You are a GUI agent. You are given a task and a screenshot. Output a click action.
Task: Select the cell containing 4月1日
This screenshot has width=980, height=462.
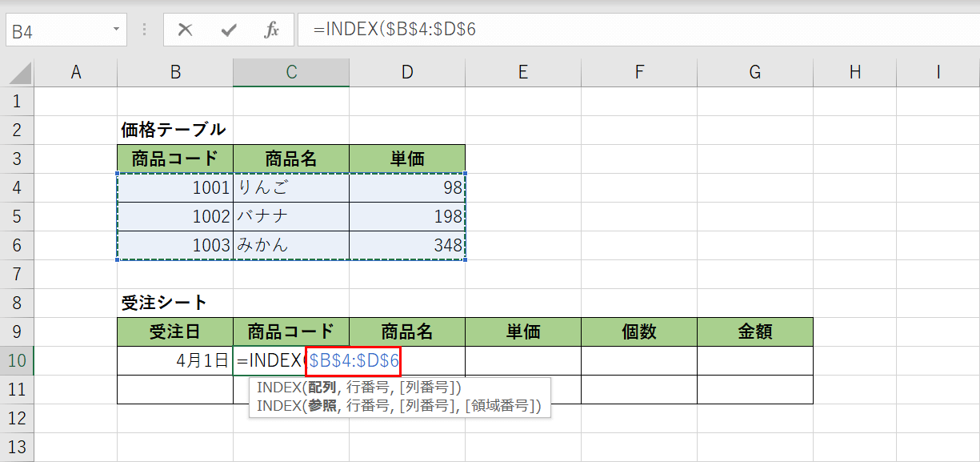coord(174,360)
